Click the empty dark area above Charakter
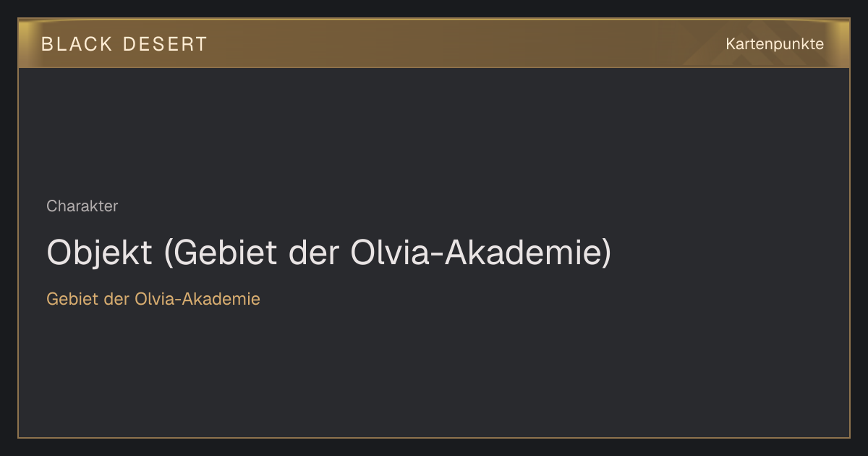 434,130
